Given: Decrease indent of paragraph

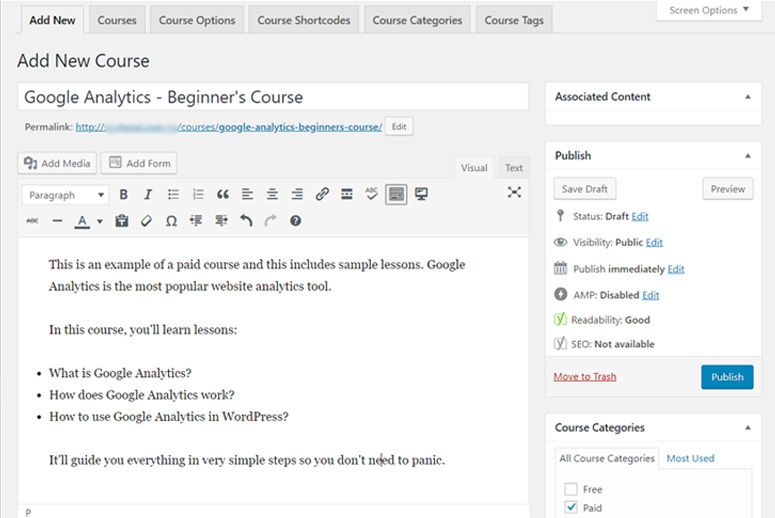Looking at the screenshot, I should [196, 221].
